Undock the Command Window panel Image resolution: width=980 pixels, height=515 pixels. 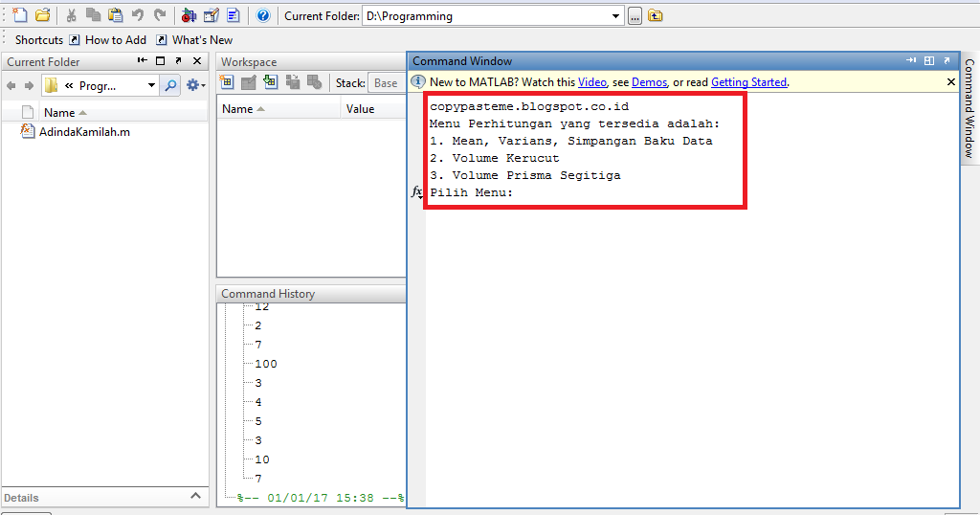point(947,60)
